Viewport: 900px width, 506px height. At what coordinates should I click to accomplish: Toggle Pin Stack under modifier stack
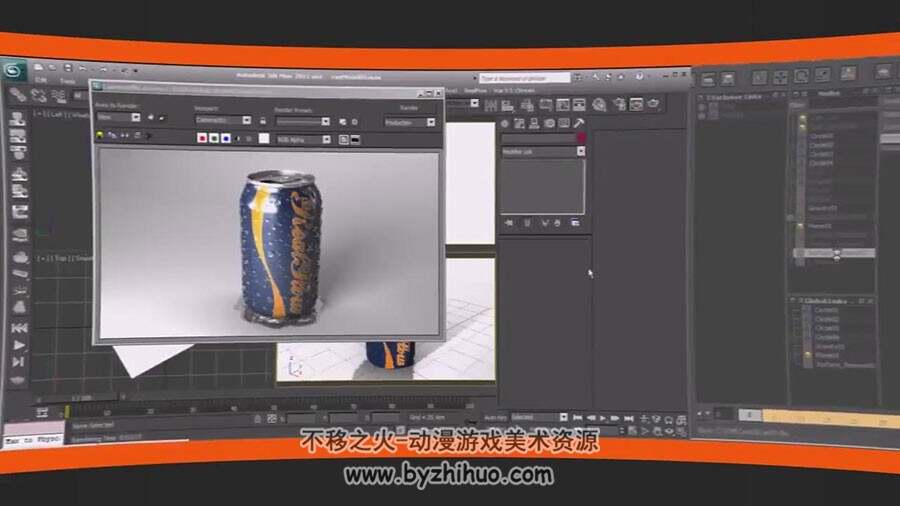pyautogui.click(x=509, y=223)
